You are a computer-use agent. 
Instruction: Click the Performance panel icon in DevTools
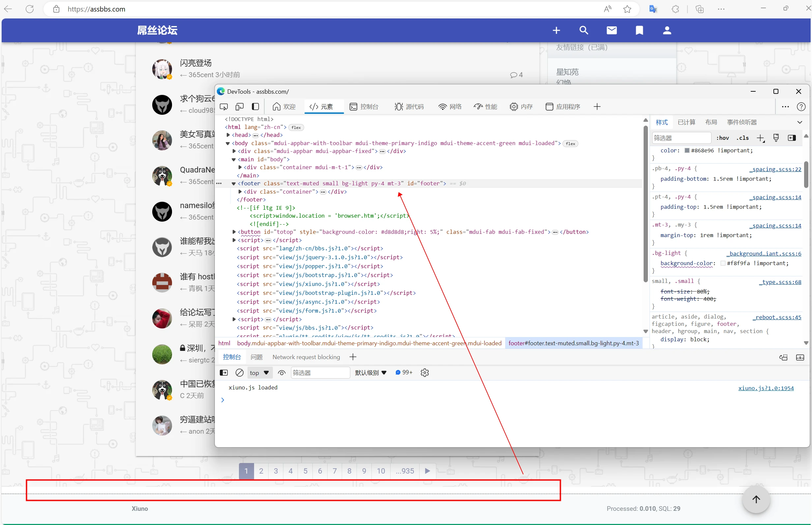click(x=485, y=107)
